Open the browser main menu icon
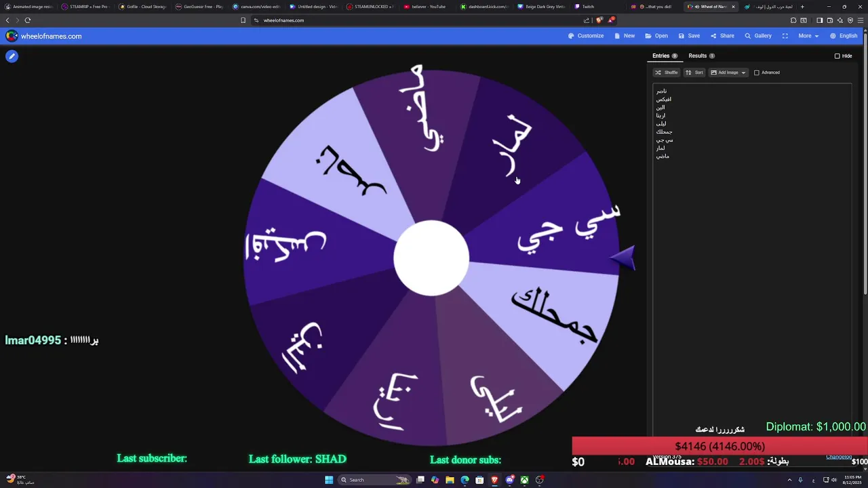This screenshot has height=488, width=868. (860, 20)
